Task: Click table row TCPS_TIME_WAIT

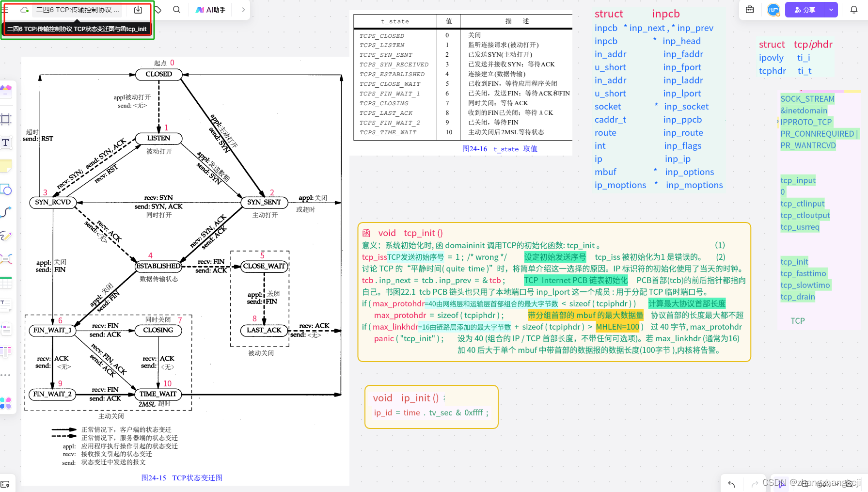Action: (463, 132)
